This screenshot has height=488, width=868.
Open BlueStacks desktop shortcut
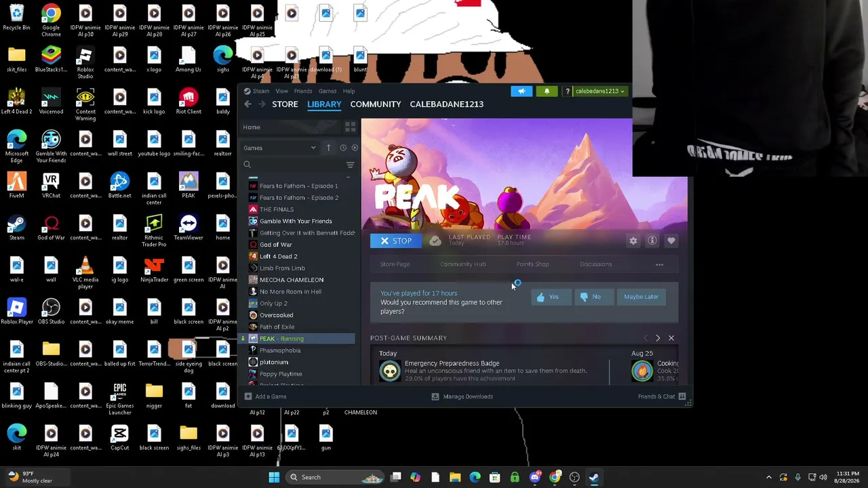(x=51, y=60)
